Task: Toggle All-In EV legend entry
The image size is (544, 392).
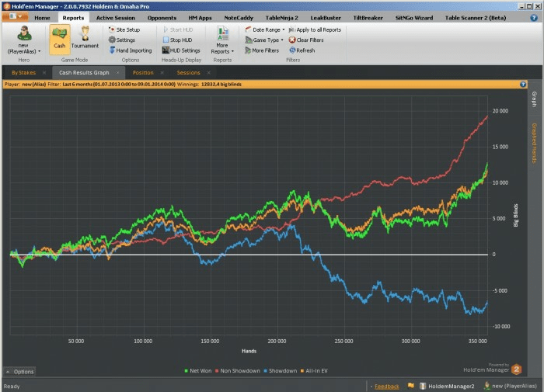Action: pyautogui.click(x=314, y=371)
